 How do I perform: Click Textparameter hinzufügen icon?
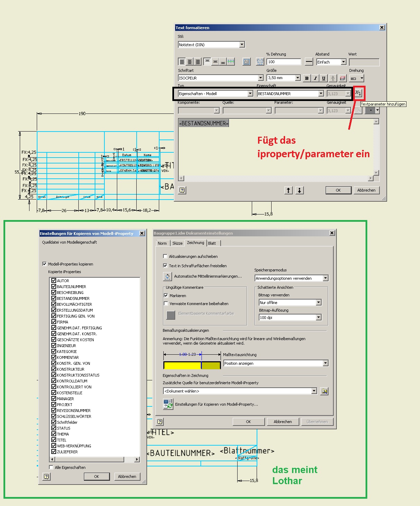click(358, 93)
